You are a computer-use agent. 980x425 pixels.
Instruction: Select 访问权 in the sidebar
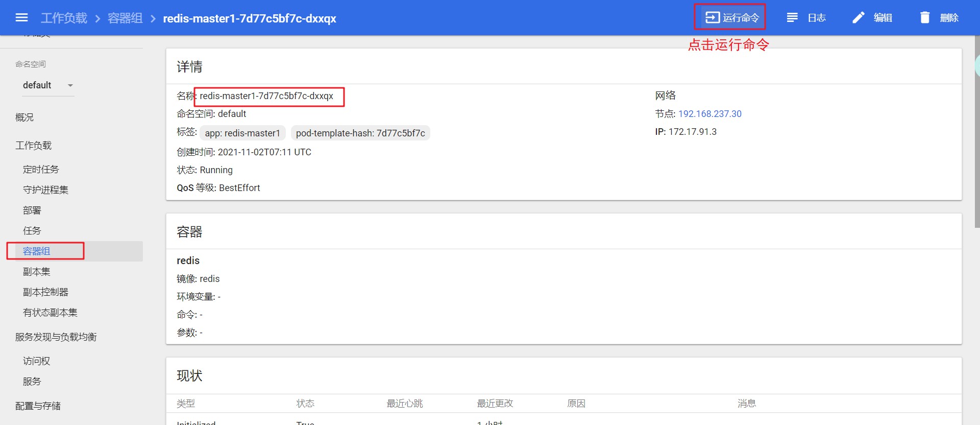37,361
